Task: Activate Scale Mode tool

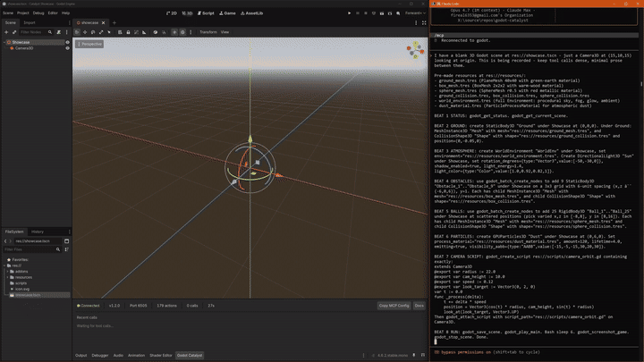Action: [101, 32]
